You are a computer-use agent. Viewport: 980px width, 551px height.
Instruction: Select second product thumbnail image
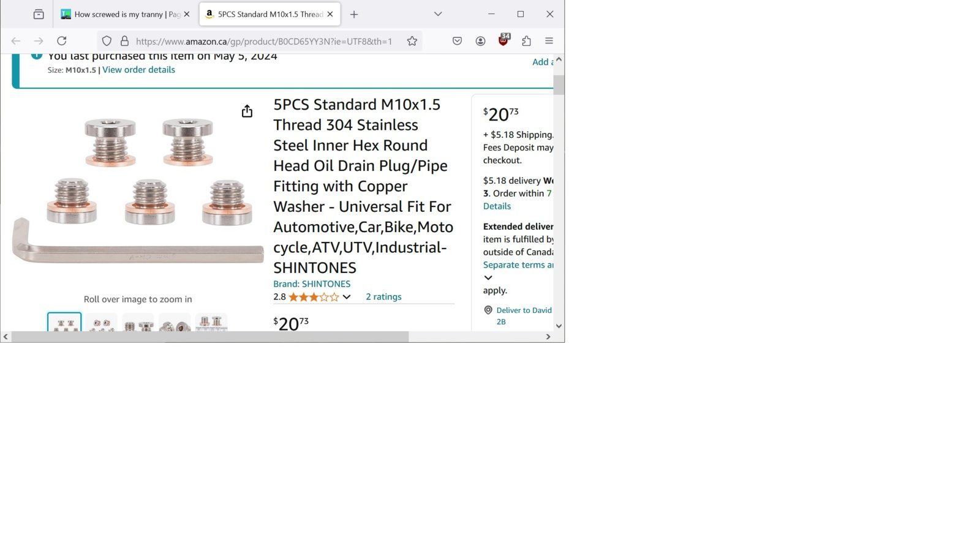[x=101, y=322]
